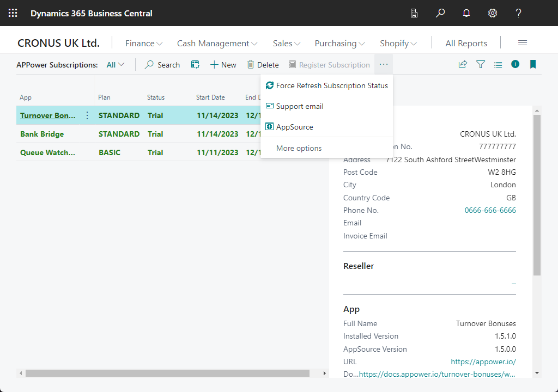Screen dimensions: 558x392
Task: Open the app launcher waffle icon
Action: click(13, 13)
